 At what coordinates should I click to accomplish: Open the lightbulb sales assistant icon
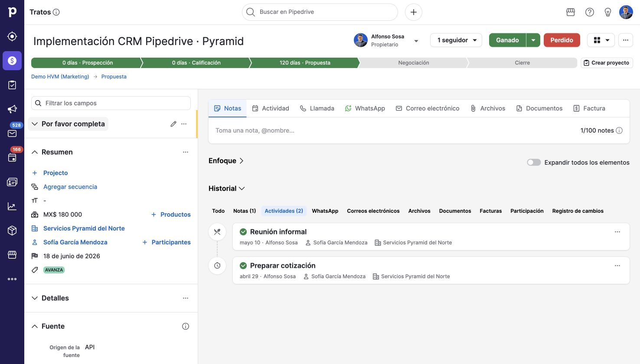(x=608, y=12)
